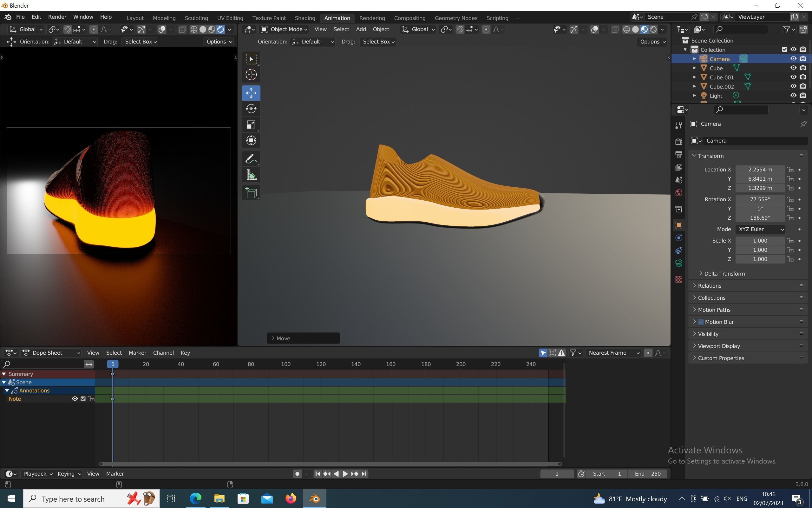This screenshot has height=508, width=812.
Task: Select the Annotate tool
Action: (251, 159)
